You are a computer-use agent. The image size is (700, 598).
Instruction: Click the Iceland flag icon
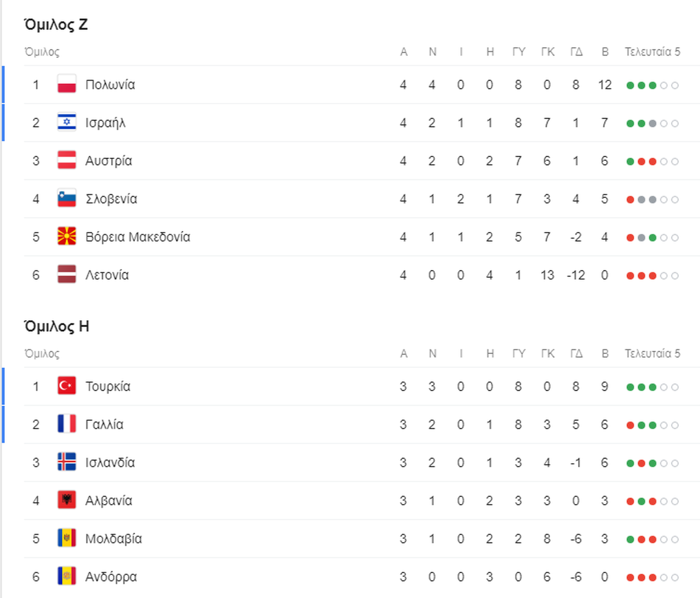[x=67, y=462]
